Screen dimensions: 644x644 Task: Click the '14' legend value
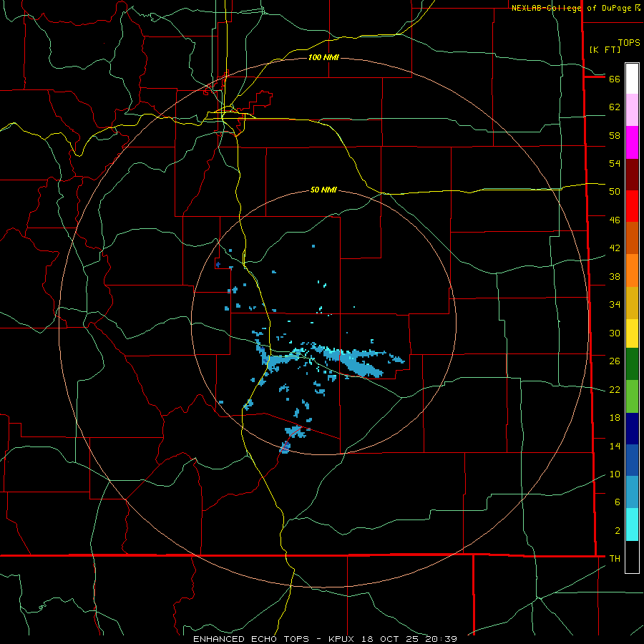(615, 446)
